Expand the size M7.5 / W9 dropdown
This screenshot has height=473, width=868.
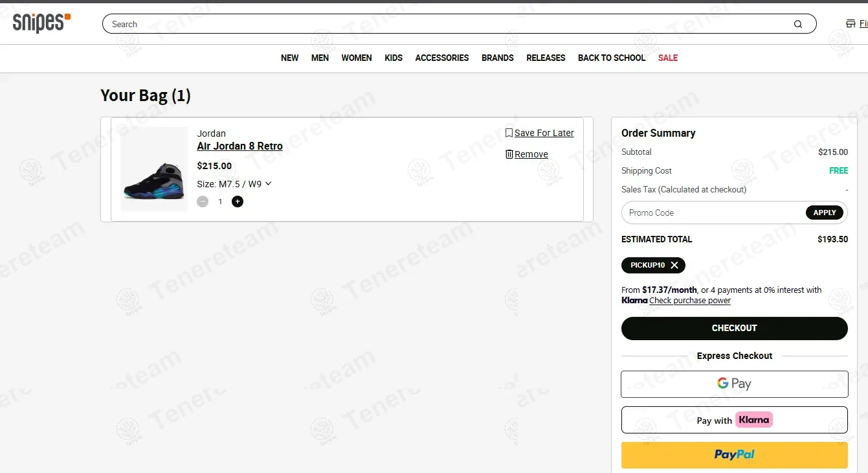coord(268,184)
